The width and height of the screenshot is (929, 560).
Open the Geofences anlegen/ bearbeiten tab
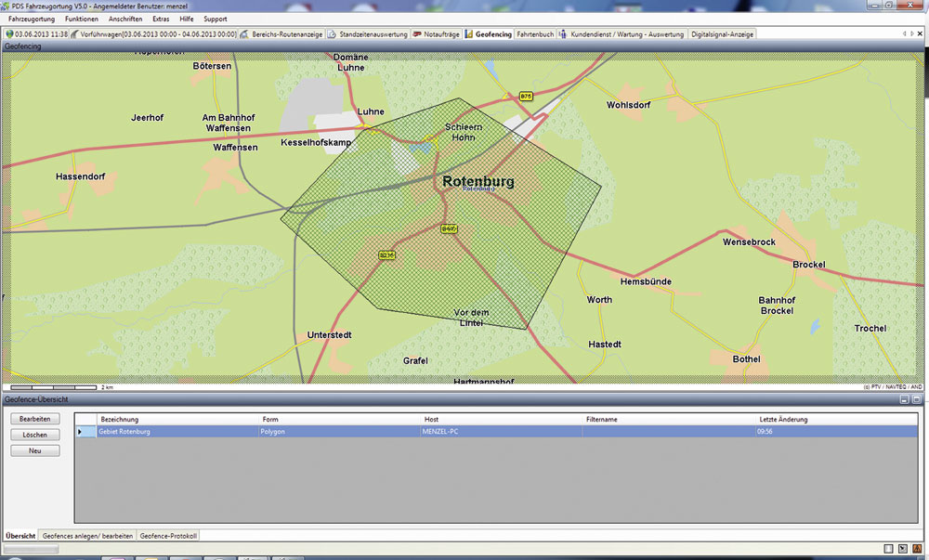click(x=87, y=536)
